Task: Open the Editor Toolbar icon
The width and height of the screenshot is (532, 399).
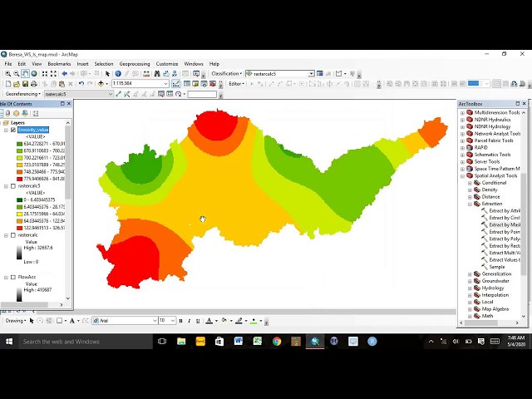Action: point(175,83)
